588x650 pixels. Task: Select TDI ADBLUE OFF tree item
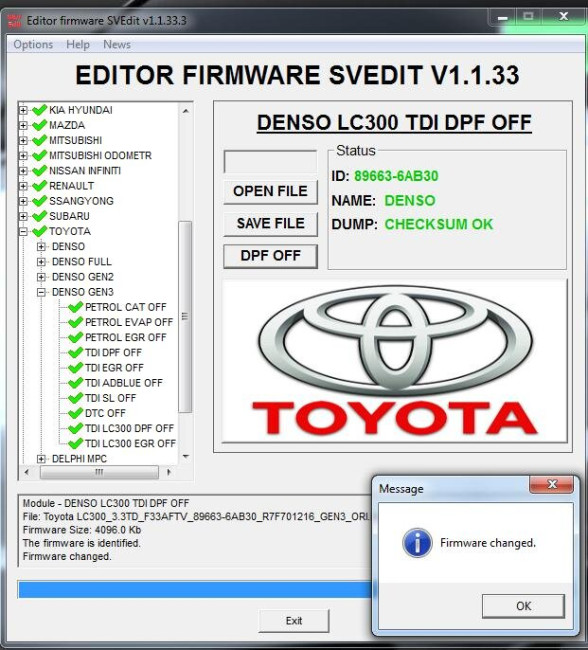coord(124,383)
